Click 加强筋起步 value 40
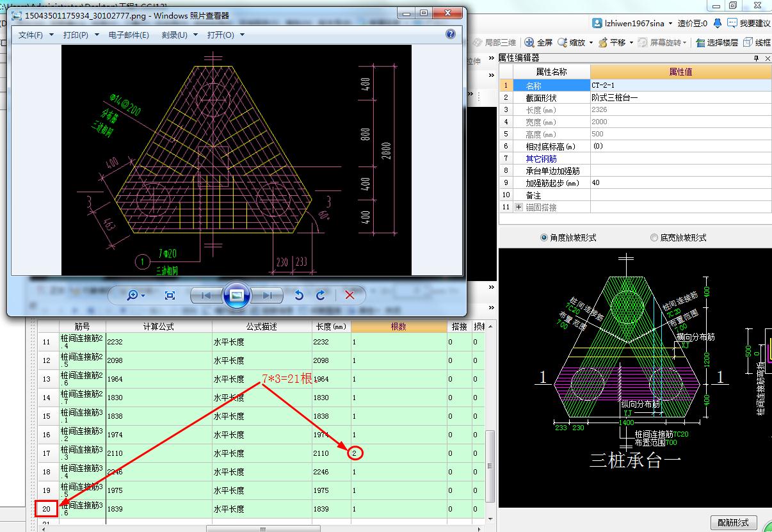Image resolution: width=772 pixels, height=532 pixels. (x=681, y=183)
